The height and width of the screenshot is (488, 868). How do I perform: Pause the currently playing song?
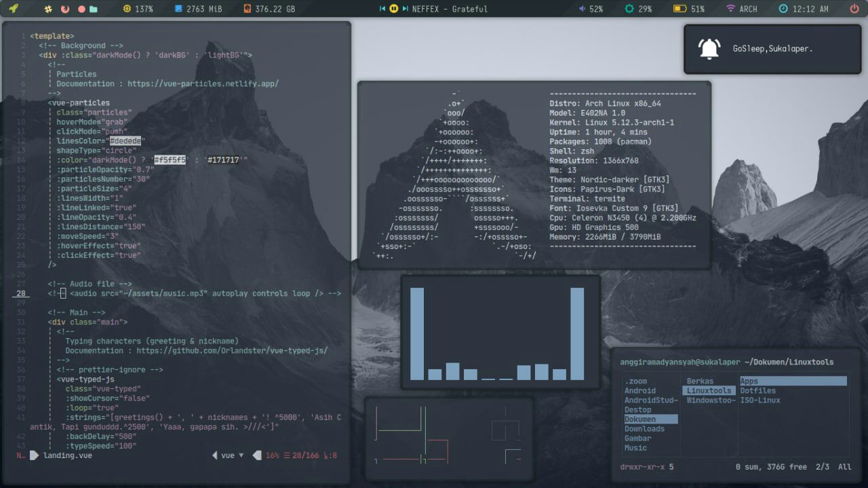(x=394, y=10)
